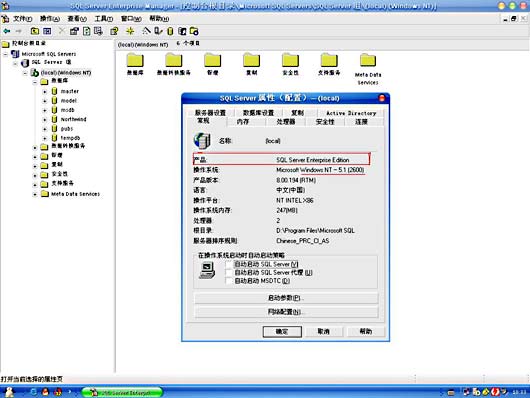Click the 启动参数 button

pyautogui.click(x=286, y=298)
